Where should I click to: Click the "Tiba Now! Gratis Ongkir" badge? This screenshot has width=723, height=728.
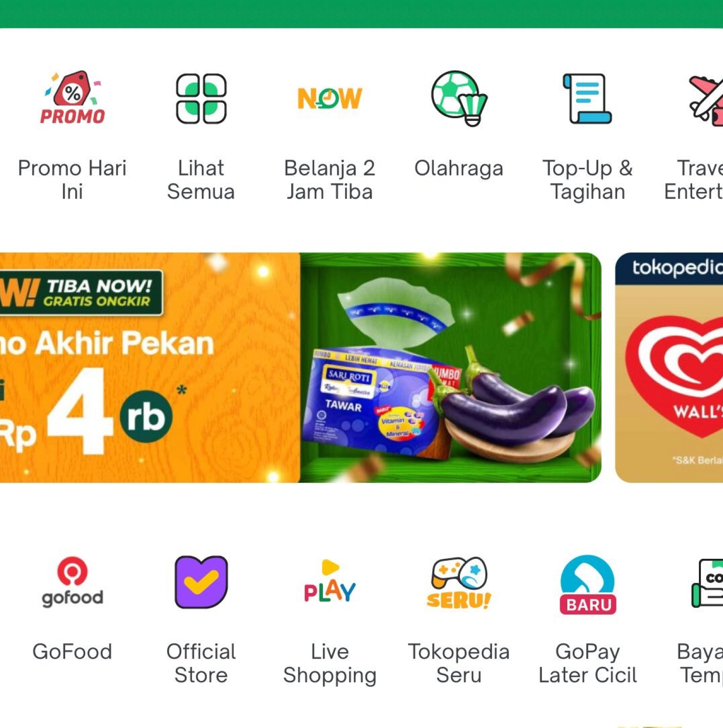pyautogui.click(x=81, y=293)
